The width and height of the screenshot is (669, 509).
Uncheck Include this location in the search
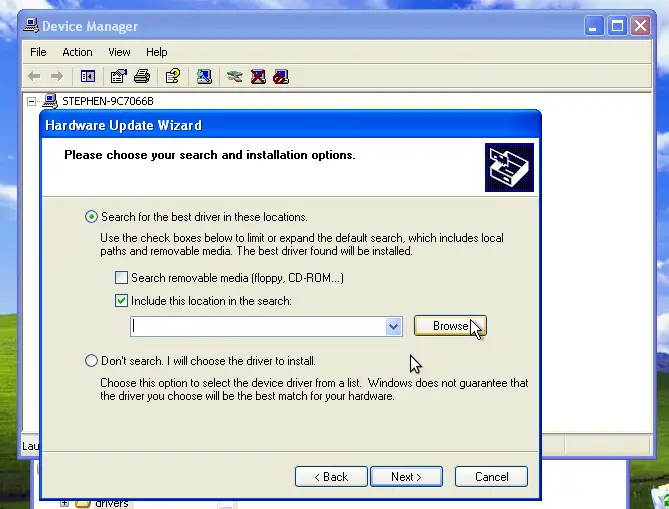(121, 301)
